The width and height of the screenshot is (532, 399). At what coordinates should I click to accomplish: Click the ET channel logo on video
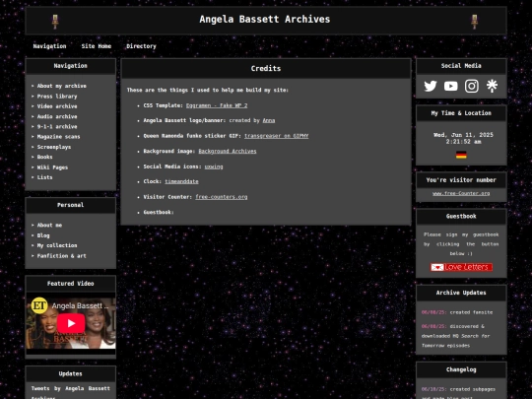pos(39,305)
